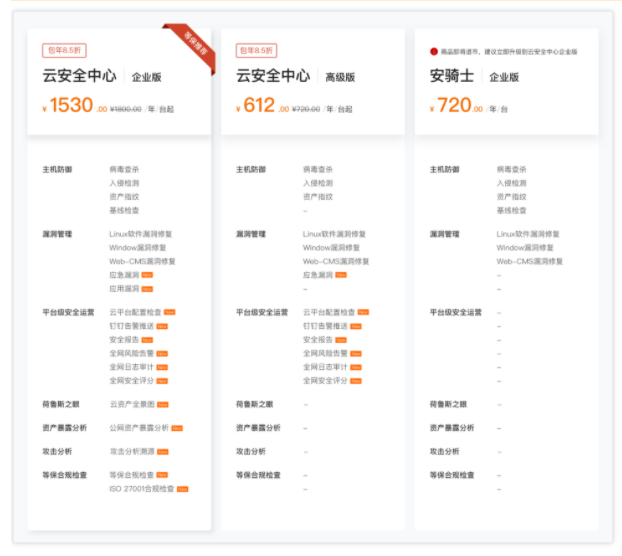This screenshot has width=622, height=556.
Task: Click 等保合规检查 heading in 高级版 column
Action: [x=258, y=475]
